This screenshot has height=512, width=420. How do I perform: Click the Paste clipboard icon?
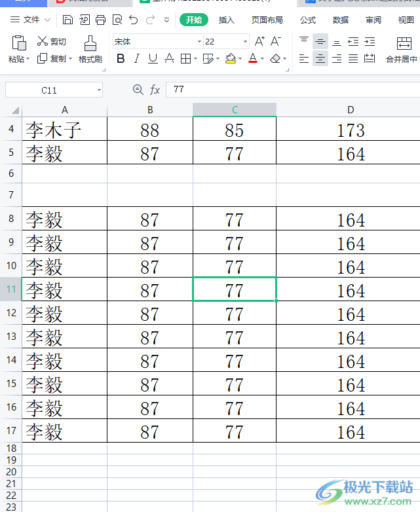(x=19, y=43)
